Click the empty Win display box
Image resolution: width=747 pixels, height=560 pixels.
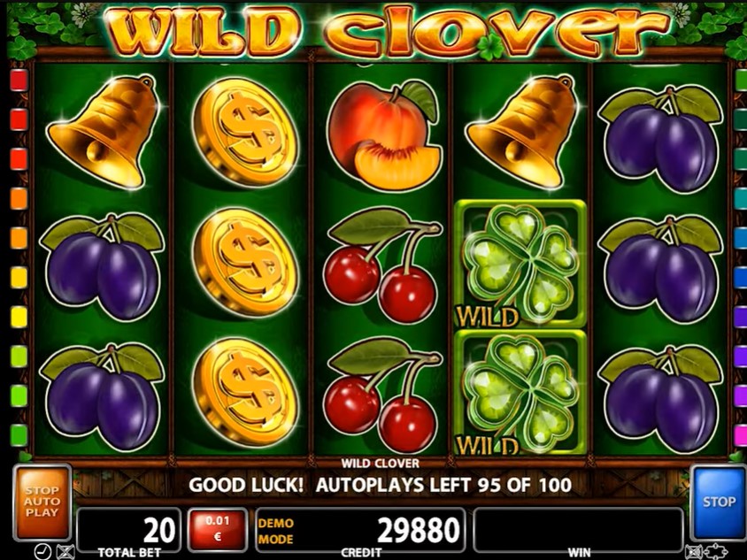click(x=578, y=528)
